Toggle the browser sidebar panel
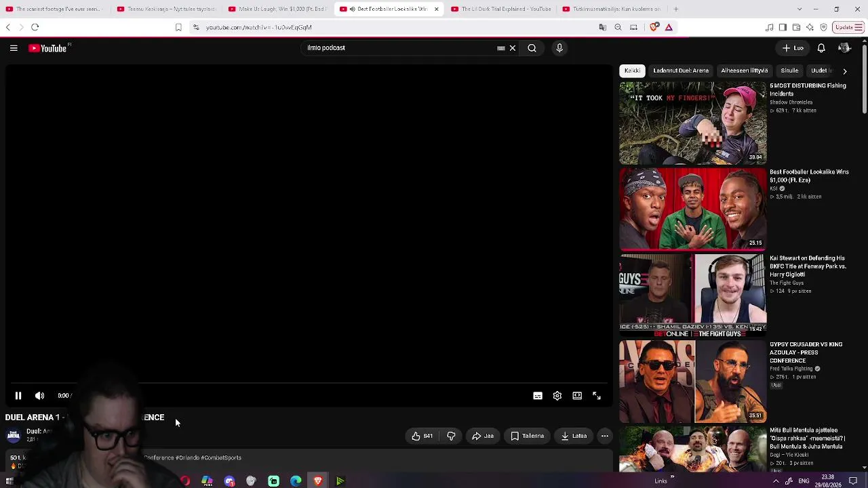Image resolution: width=868 pixels, height=488 pixels. pyautogui.click(x=783, y=27)
